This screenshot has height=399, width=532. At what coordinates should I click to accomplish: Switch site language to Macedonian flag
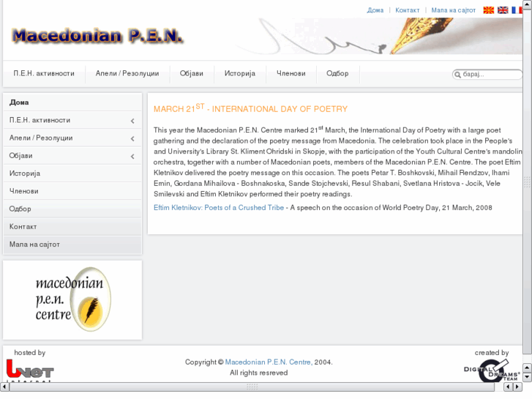[489, 10]
